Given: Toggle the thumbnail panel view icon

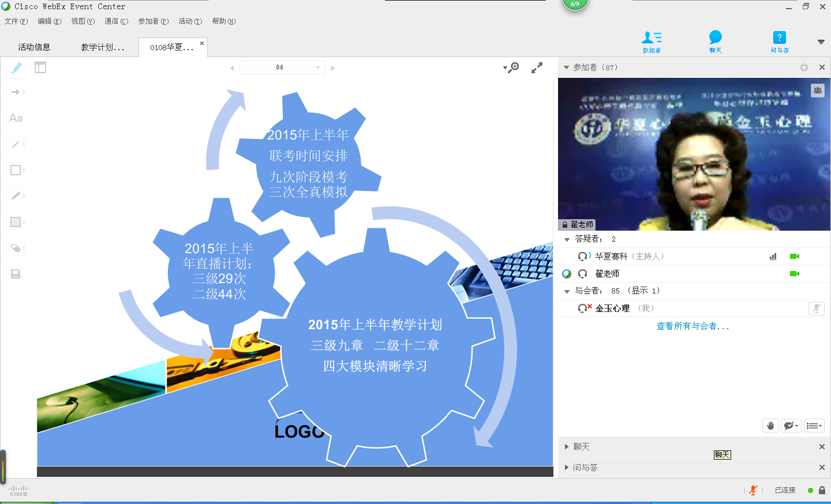Looking at the screenshot, I should [40, 67].
